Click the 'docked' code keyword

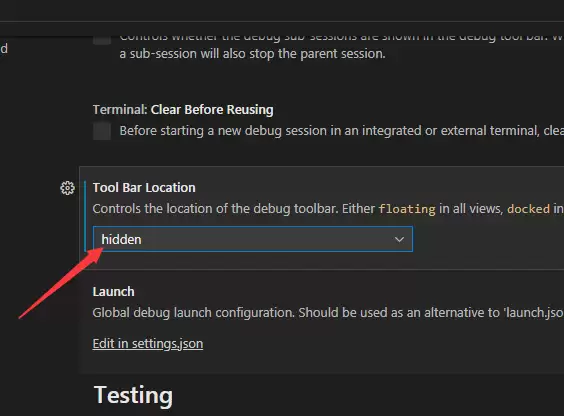(x=528, y=209)
